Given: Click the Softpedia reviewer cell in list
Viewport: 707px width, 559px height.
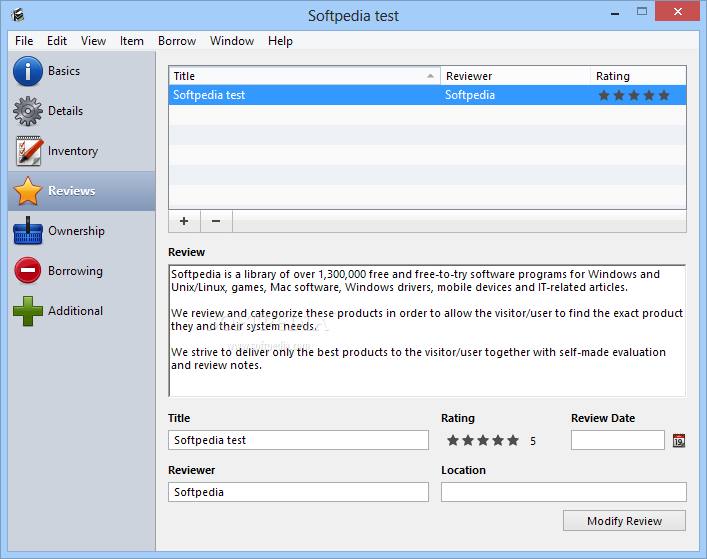Looking at the screenshot, I should pyautogui.click(x=470, y=95).
